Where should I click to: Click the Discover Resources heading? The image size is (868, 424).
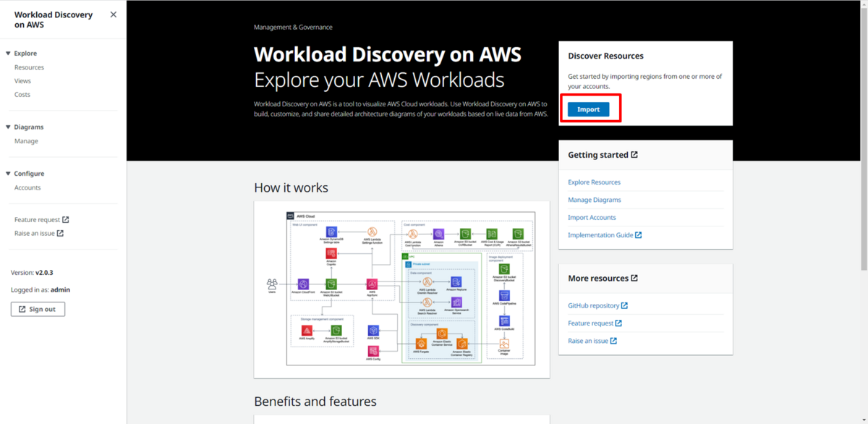pyautogui.click(x=605, y=56)
